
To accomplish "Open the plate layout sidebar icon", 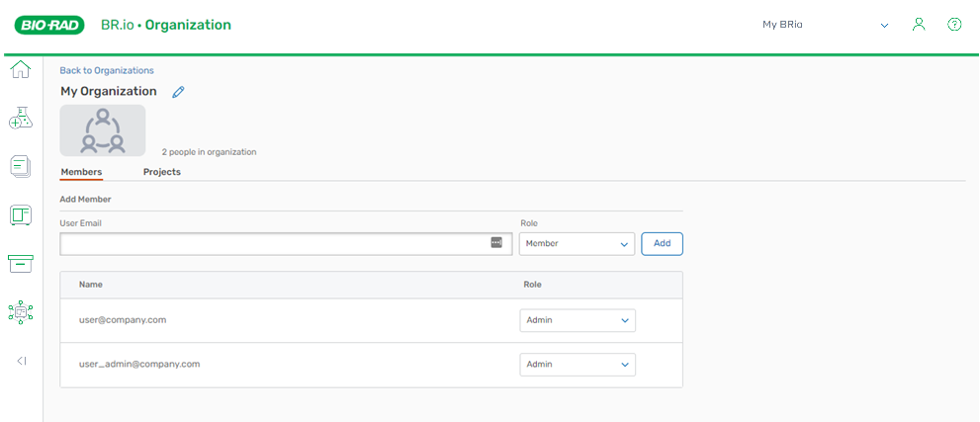I will (x=21, y=214).
